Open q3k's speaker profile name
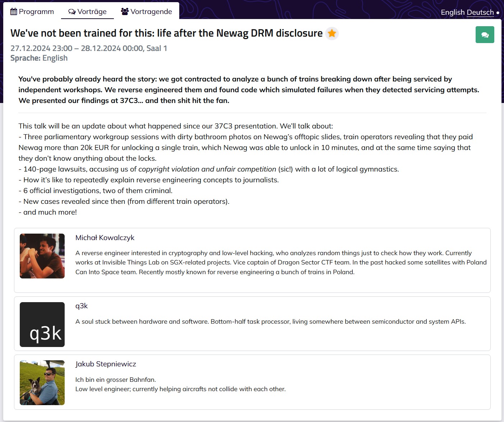Screen dimensions: 504x422 coord(82,306)
